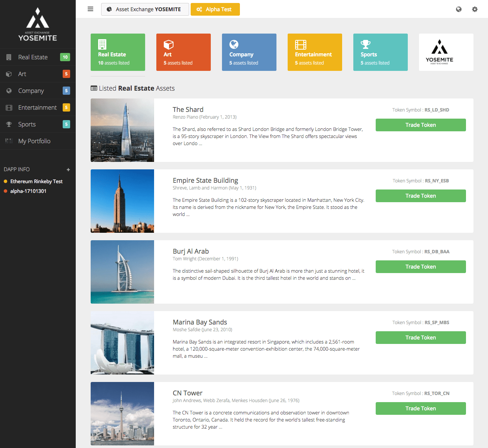The width and height of the screenshot is (488, 448).
Task: Click token symbol RS_NY_ESB
Action: [x=437, y=181]
